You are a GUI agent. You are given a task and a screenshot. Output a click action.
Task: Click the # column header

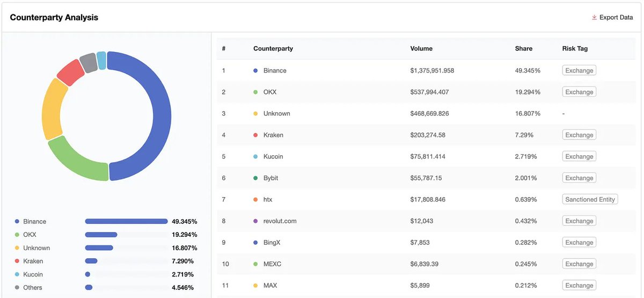[224, 48]
